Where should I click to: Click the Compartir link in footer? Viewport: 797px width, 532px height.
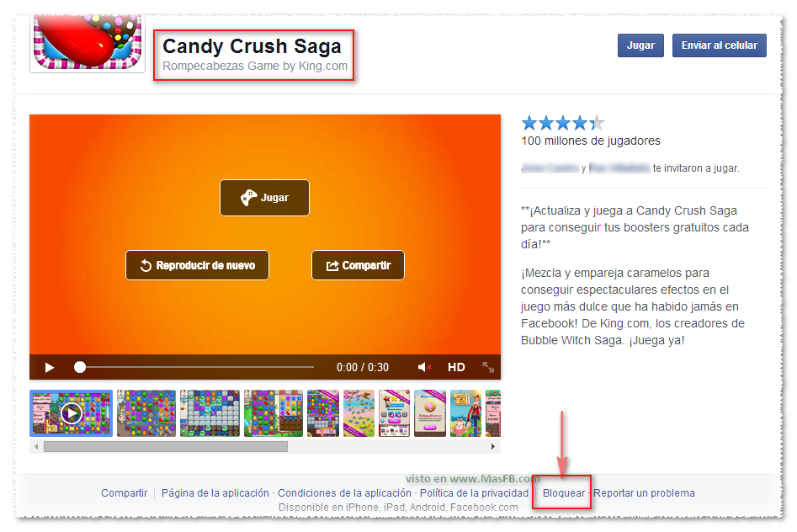click(124, 493)
